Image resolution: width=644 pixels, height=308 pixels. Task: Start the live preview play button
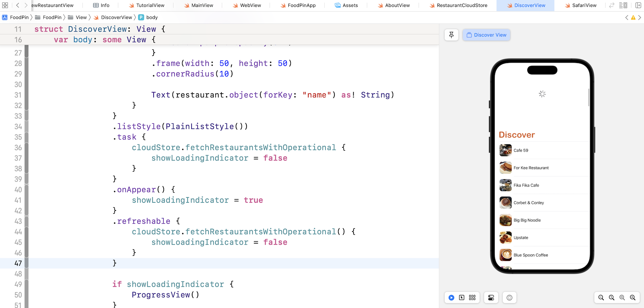(x=451, y=298)
